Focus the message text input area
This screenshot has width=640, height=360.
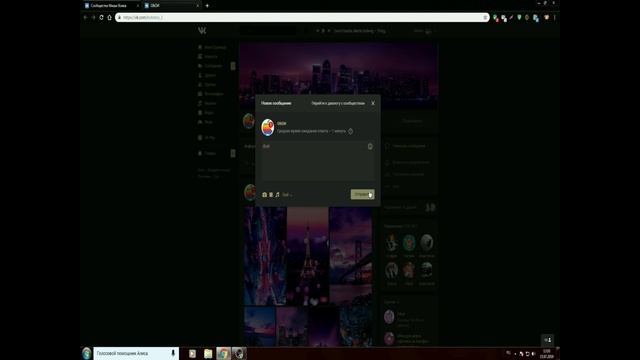[318, 161]
